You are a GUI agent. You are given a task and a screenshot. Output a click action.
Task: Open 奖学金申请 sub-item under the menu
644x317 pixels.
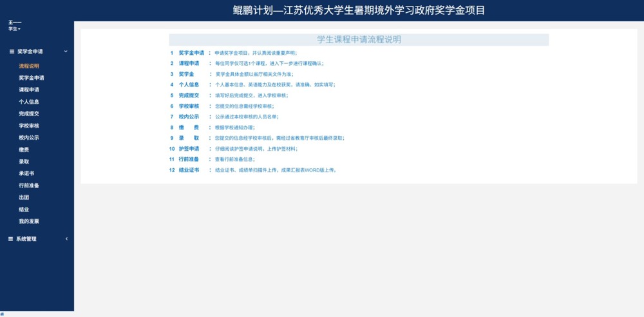click(x=32, y=78)
